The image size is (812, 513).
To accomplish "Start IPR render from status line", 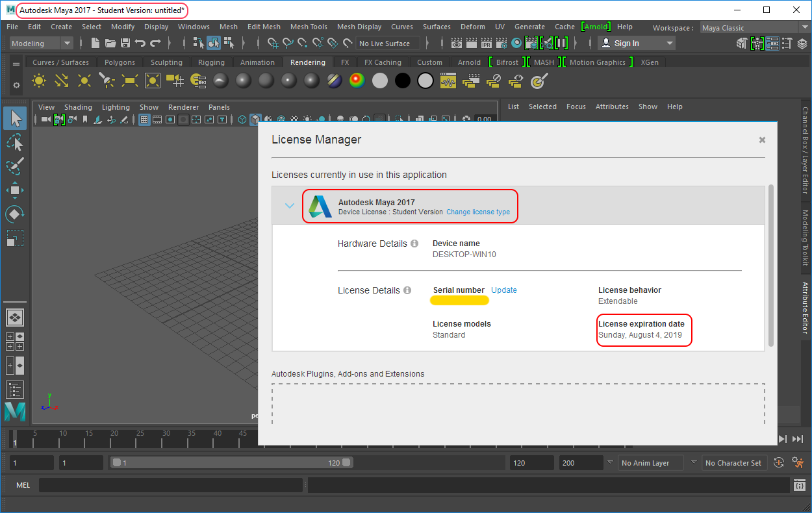I will pos(487,44).
